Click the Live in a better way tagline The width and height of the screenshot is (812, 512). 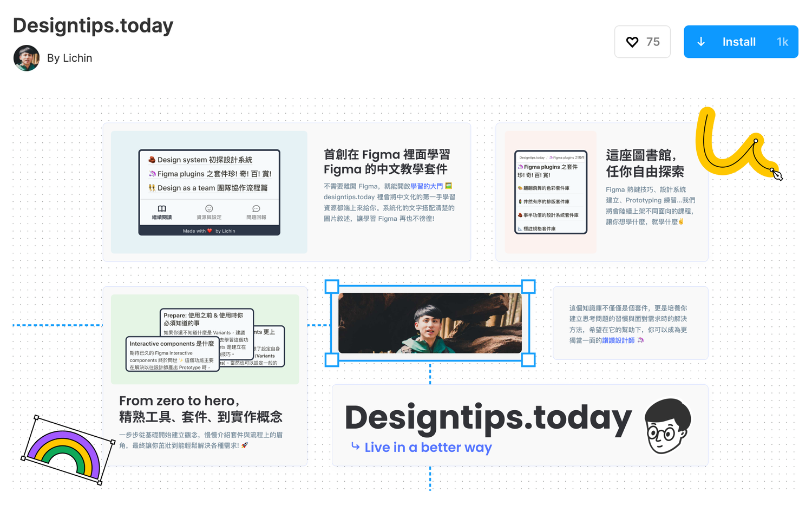(x=428, y=448)
